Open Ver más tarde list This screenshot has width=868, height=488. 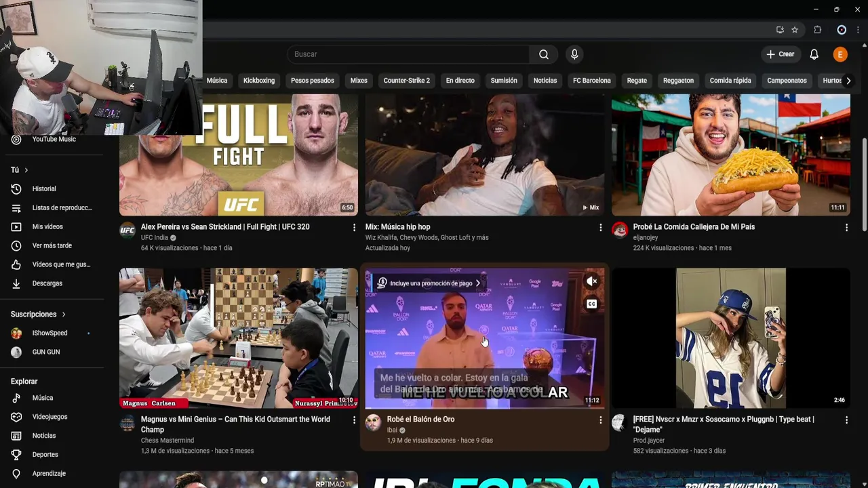pos(52,245)
